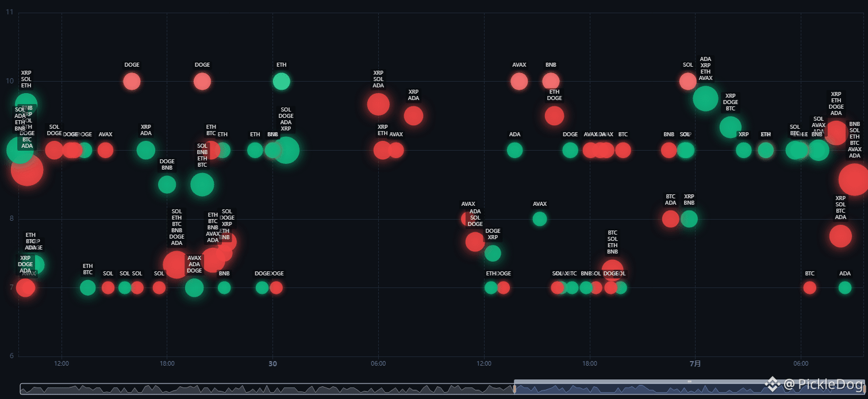
Task: Select the red AVAX bubble at level 10
Action: pyautogui.click(x=519, y=81)
